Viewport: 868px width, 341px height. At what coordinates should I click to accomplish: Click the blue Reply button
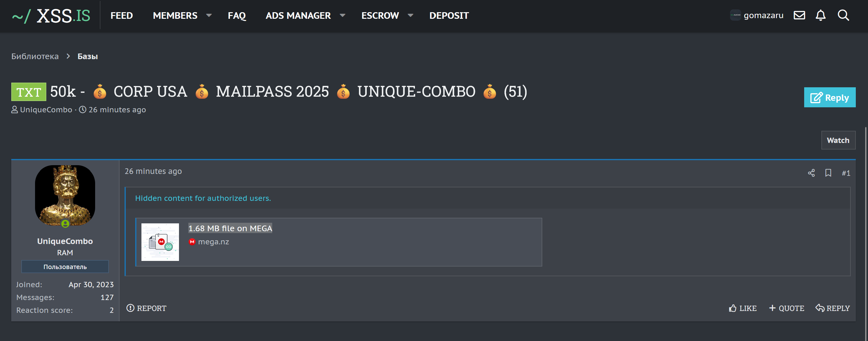(830, 97)
